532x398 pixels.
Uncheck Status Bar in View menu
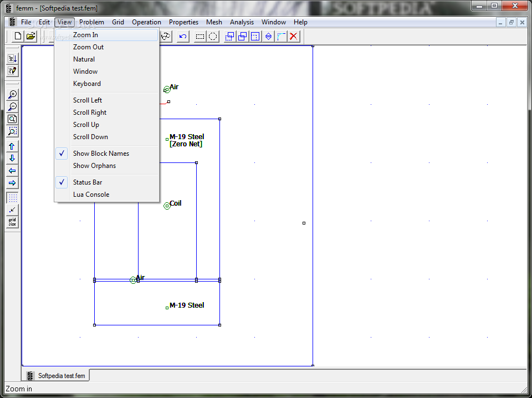106,182
